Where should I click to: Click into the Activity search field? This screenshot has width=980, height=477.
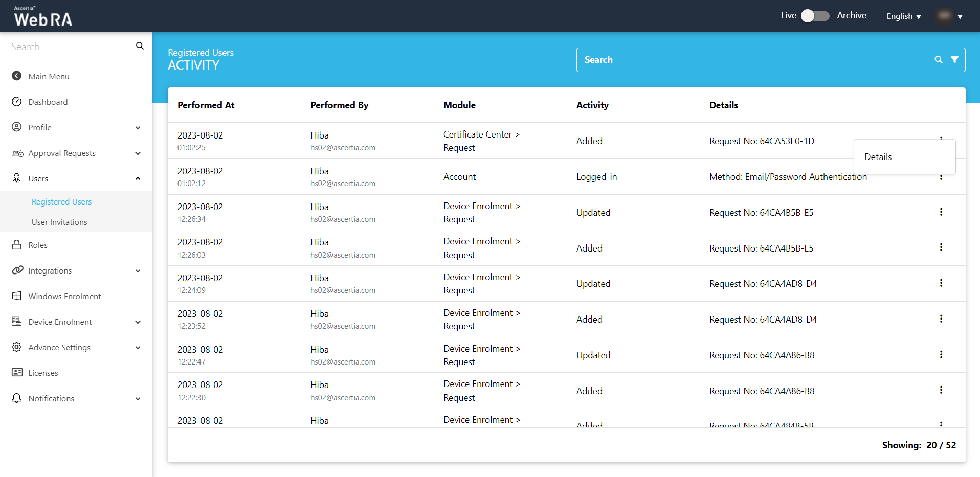[752, 60]
